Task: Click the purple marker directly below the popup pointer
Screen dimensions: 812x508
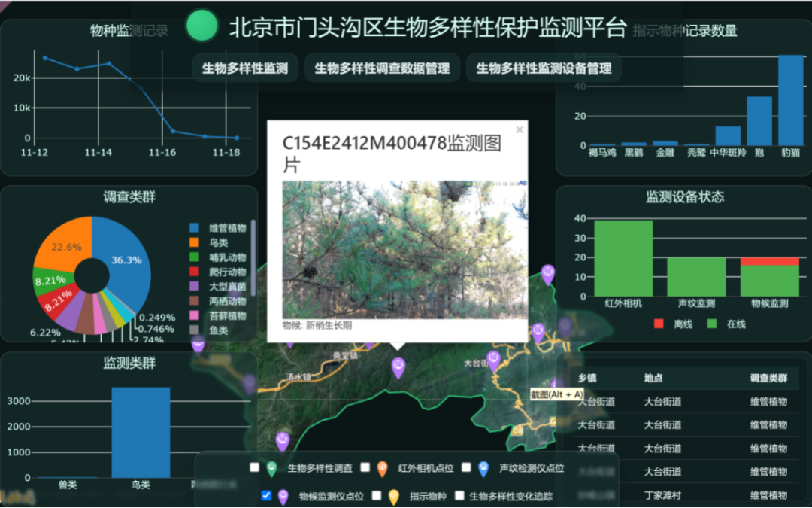Action: pyautogui.click(x=398, y=367)
